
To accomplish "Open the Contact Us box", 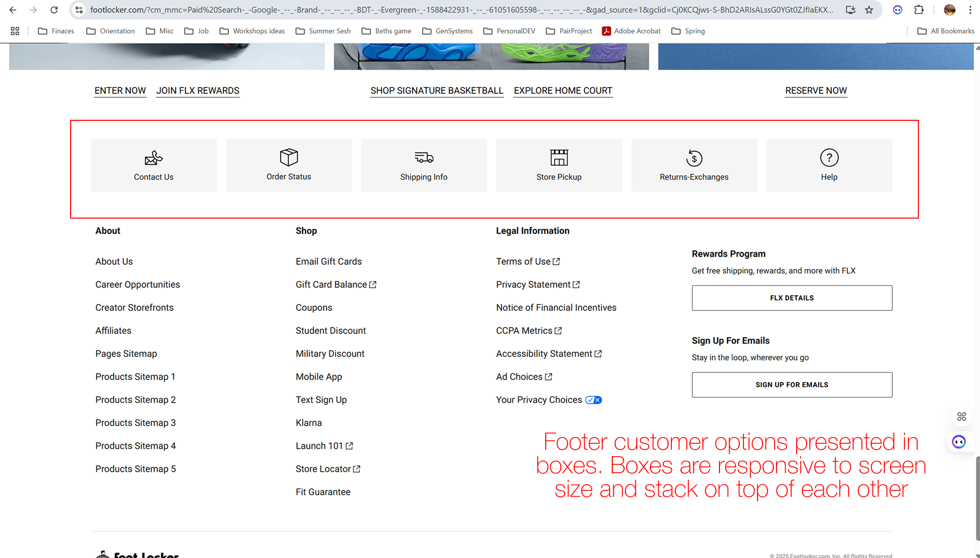I will pos(154,165).
